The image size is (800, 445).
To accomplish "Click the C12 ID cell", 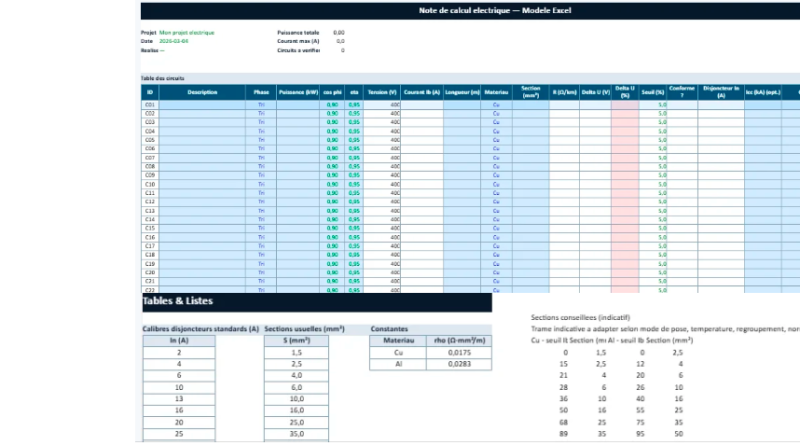I will coord(150,202).
